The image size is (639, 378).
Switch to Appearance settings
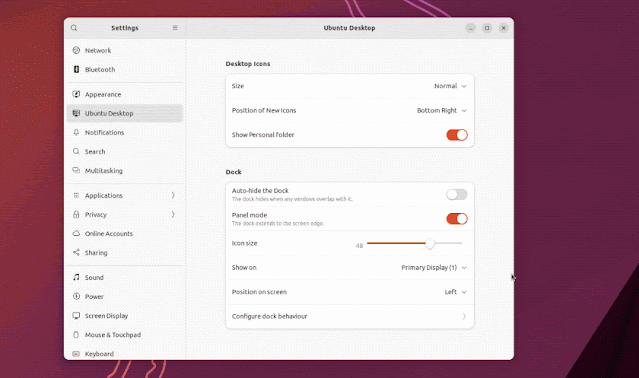(125, 94)
